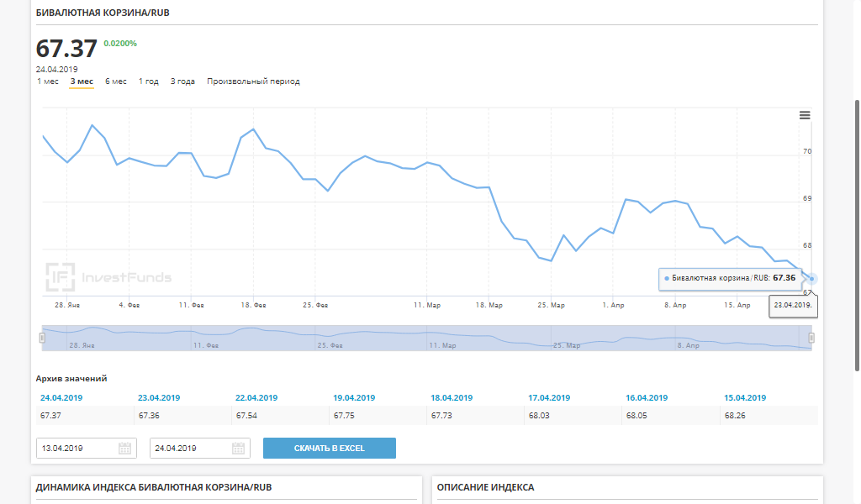861x504 pixels.
Task: Click the Скачать в Excel button
Action: (329, 449)
